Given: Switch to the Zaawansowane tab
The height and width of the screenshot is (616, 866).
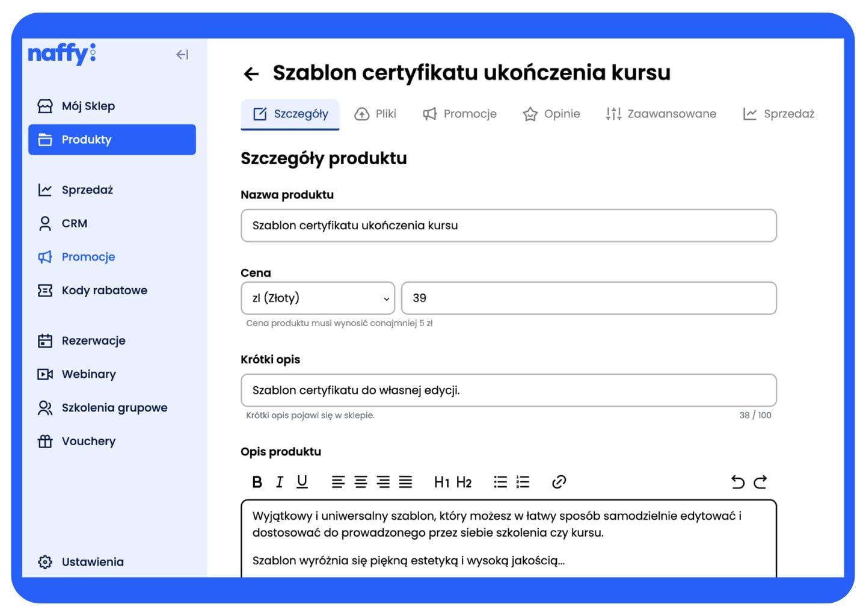Looking at the screenshot, I should click(x=661, y=114).
